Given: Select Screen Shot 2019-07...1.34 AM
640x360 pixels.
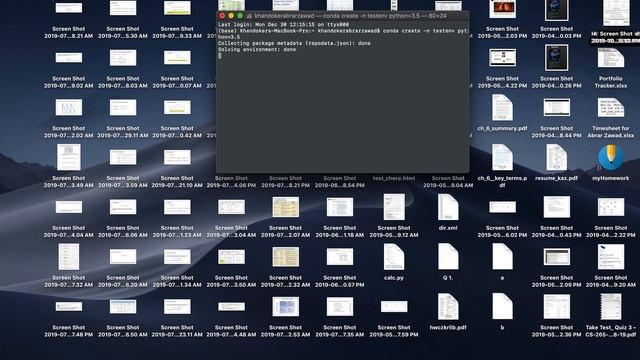Looking at the screenshot, I should point(177,257).
